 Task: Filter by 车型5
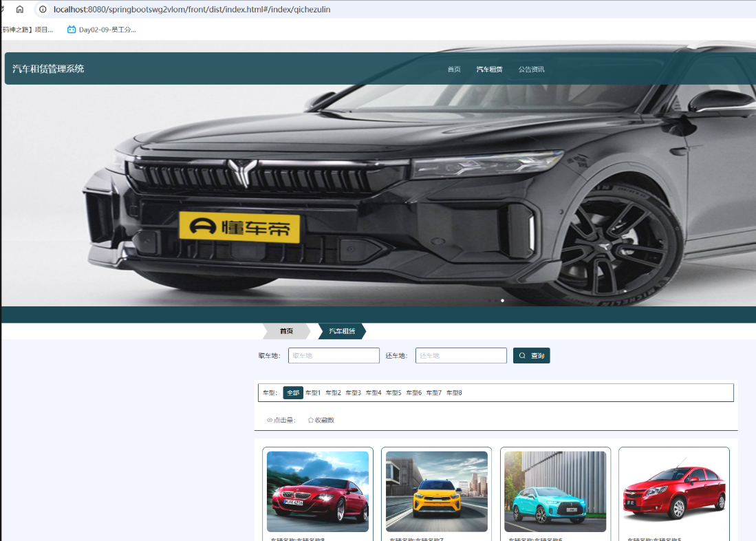(x=393, y=393)
